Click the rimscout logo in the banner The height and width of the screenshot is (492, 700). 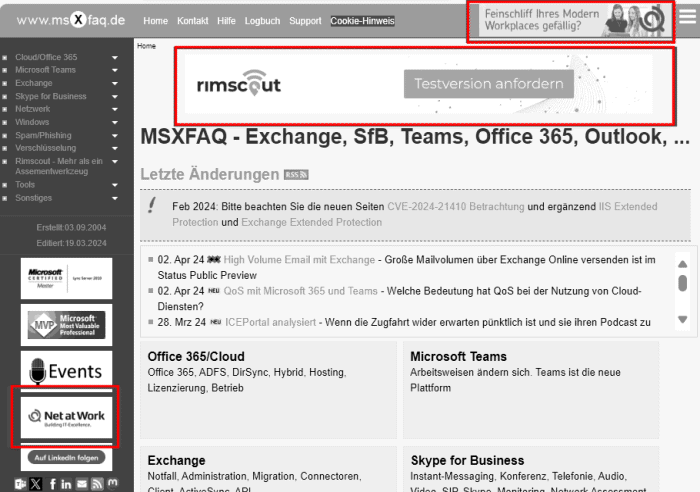tap(239, 83)
